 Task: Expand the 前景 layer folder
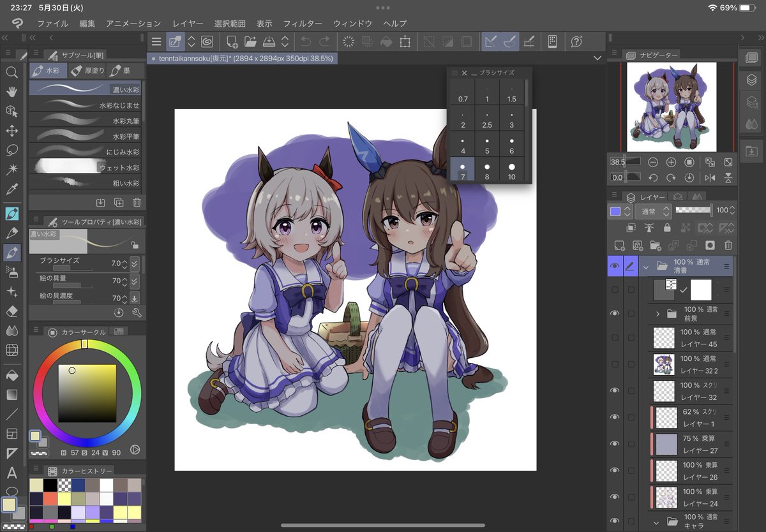pos(657,314)
